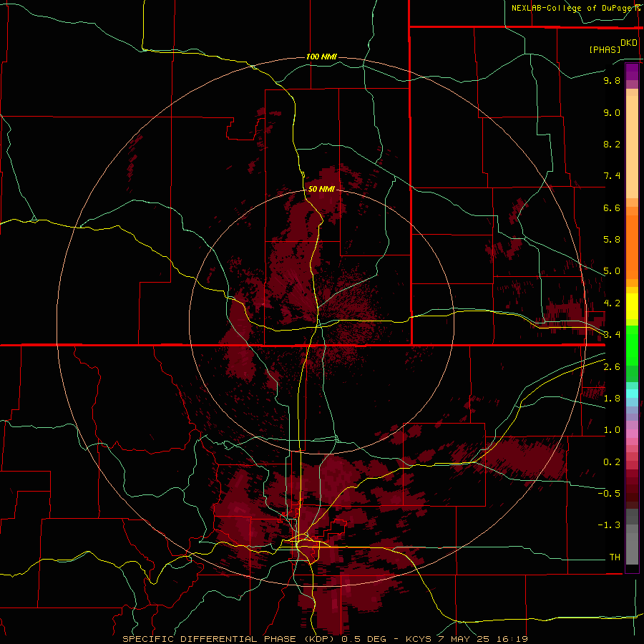Pick the yellow segment of the color bar
The image size is (644, 644).
pos(632,306)
